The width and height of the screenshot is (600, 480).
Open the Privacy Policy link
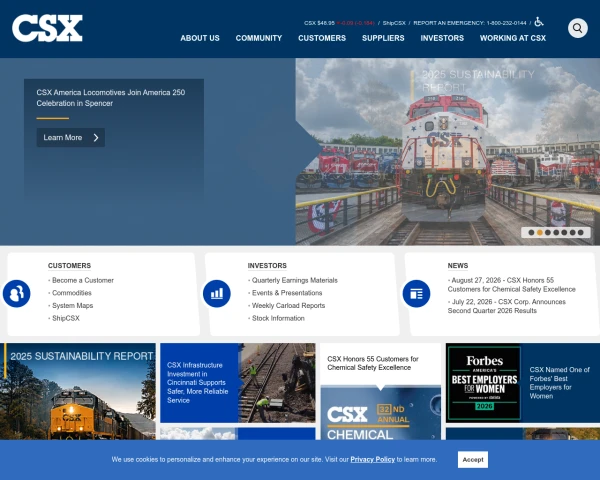coord(372,459)
